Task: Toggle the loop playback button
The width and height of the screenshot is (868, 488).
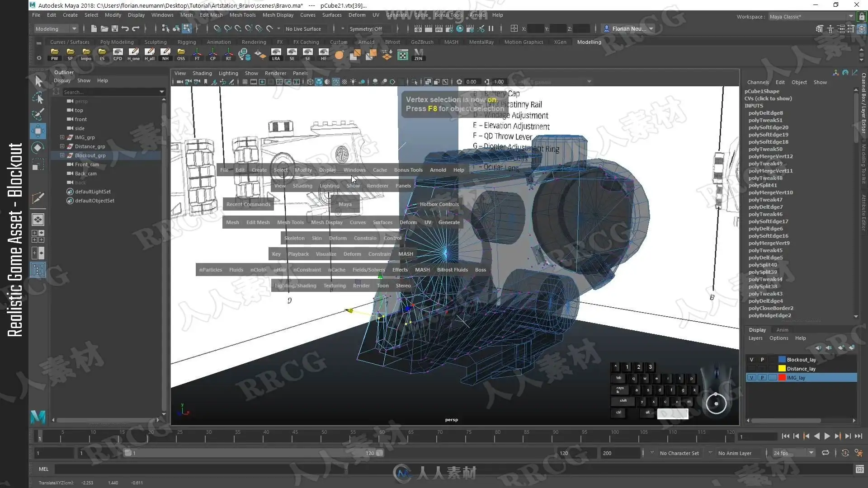Action: click(826, 453)
